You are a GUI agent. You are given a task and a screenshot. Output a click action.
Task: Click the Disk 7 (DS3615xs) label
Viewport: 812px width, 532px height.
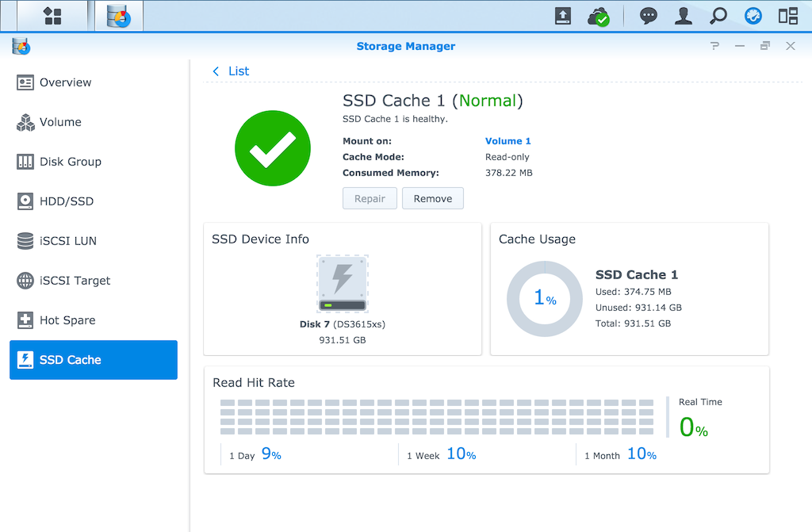[343, 324]
